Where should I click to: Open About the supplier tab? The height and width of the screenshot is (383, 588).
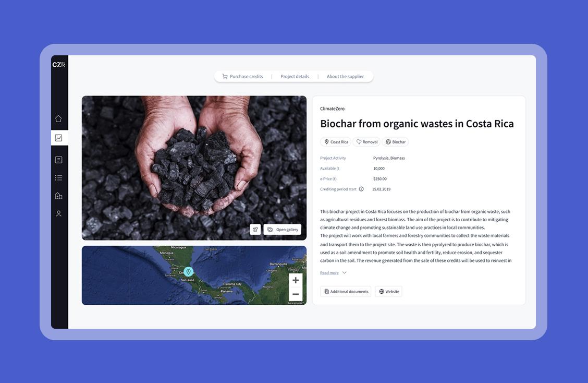[x=346, y=77]
